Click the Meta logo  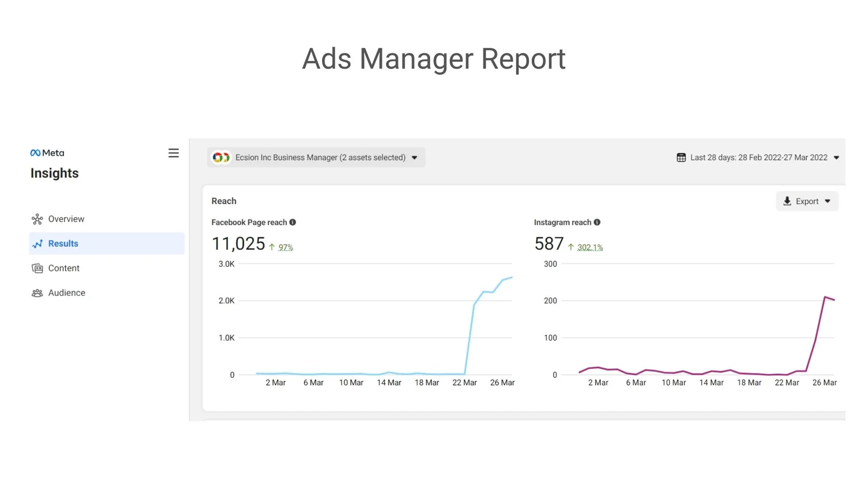coord(47,153)
